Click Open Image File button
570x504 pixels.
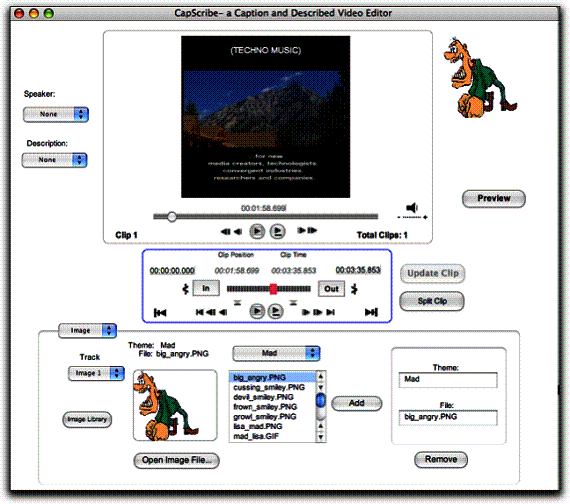click(177, 460)
